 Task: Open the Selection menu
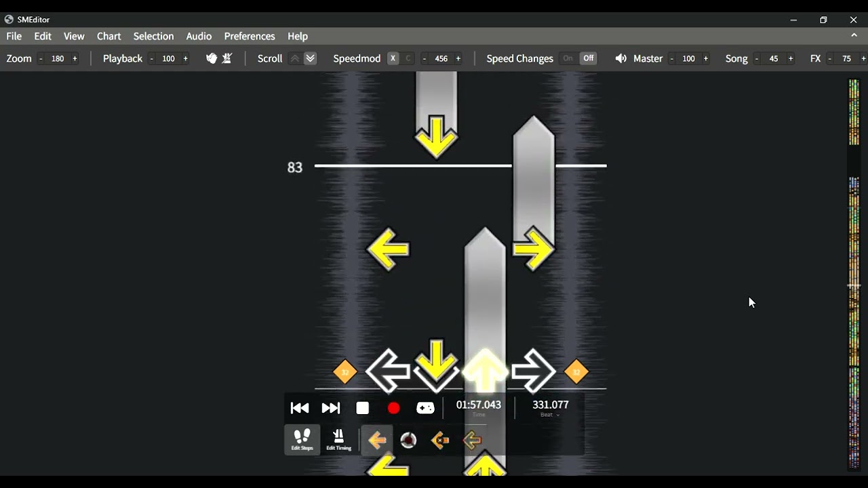coord(153,36)
